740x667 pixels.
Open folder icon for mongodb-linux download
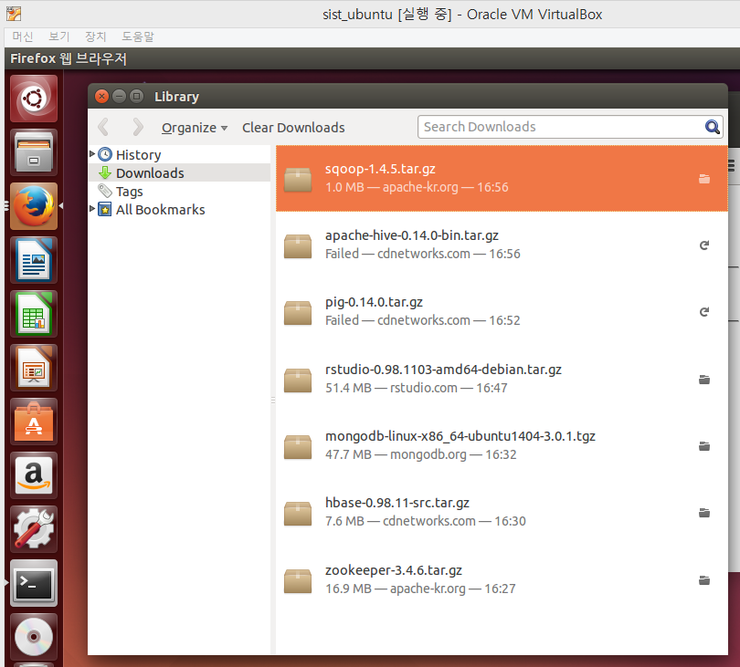(704, 446)
